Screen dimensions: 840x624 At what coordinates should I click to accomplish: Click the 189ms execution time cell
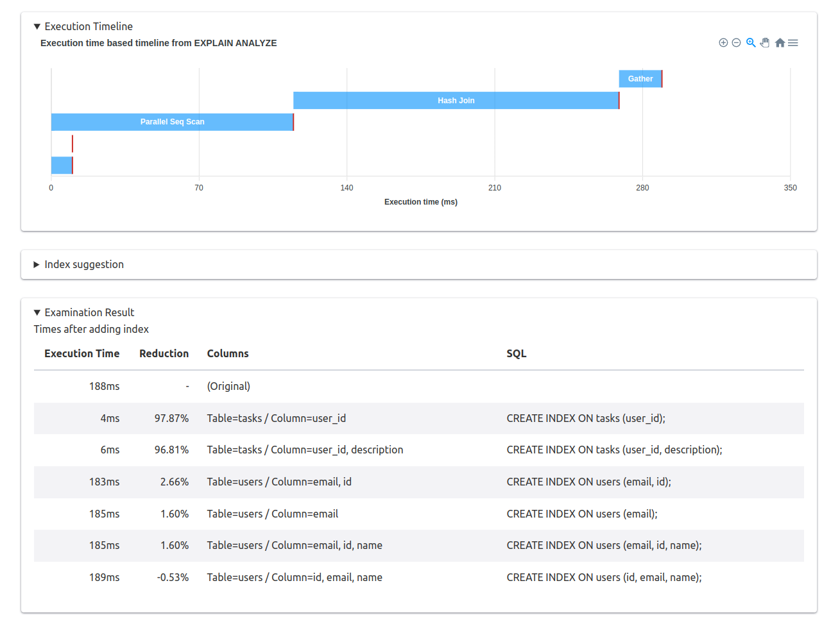click(105, 577)
